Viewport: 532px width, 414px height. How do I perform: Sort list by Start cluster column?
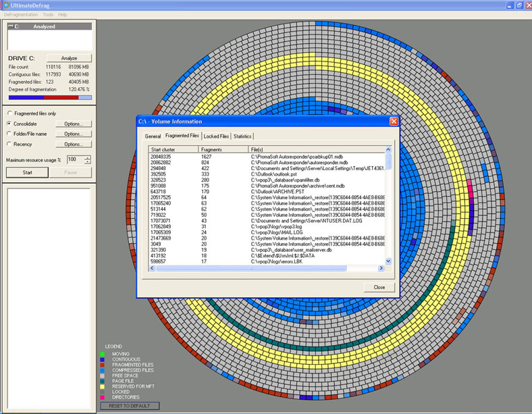(x=174, y=149)
